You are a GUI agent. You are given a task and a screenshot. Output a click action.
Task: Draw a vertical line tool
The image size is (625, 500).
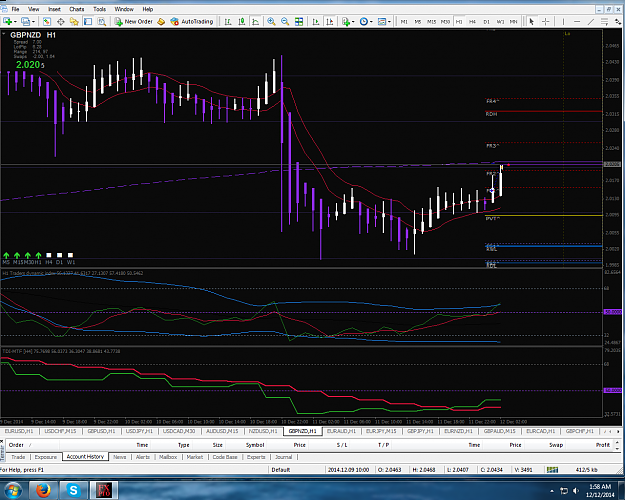pyautogui.click(x=563, y=22)
